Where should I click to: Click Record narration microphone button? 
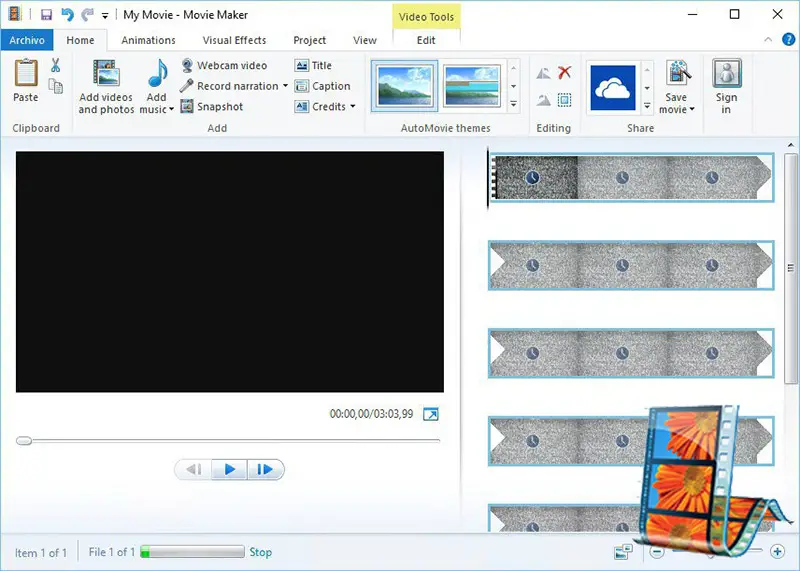[230, 86]
